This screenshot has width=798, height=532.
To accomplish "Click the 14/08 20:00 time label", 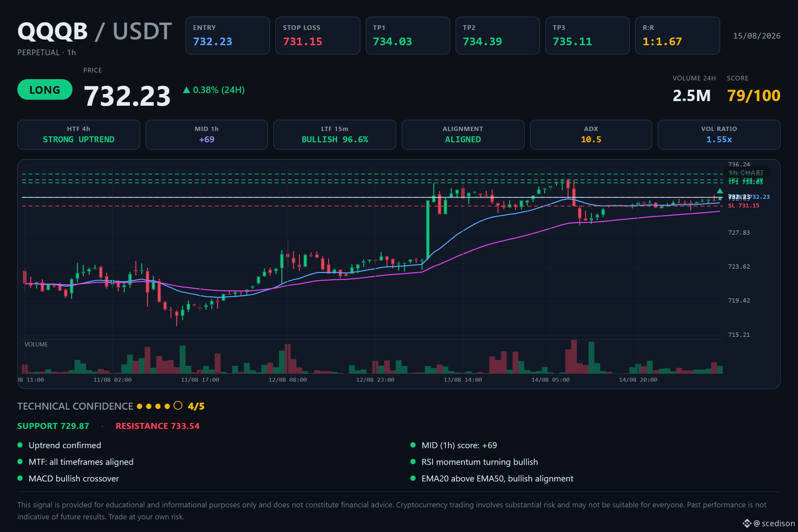I will [x=638, y=380].
